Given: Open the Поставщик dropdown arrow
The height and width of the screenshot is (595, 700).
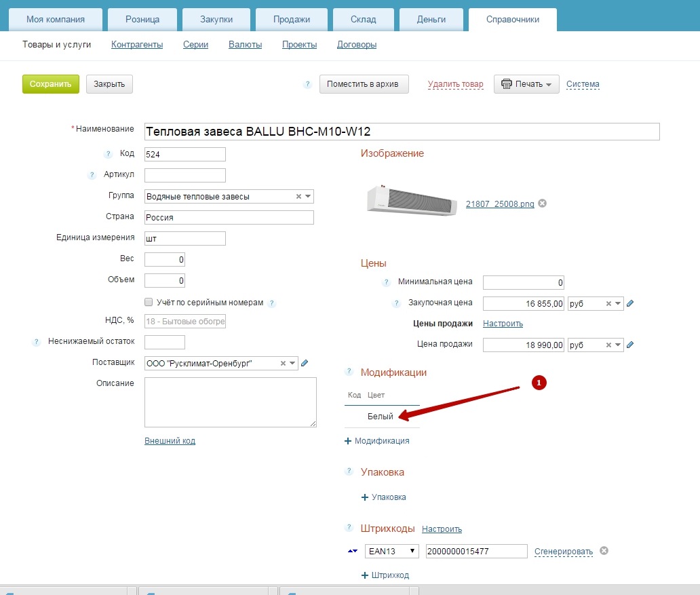Looking at the screenshot, I should click(x=292, y=363).
